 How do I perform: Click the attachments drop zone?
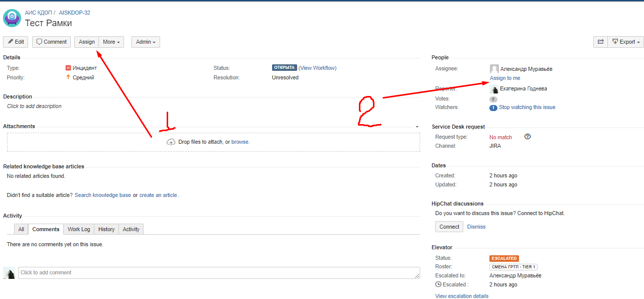[213, 142]
